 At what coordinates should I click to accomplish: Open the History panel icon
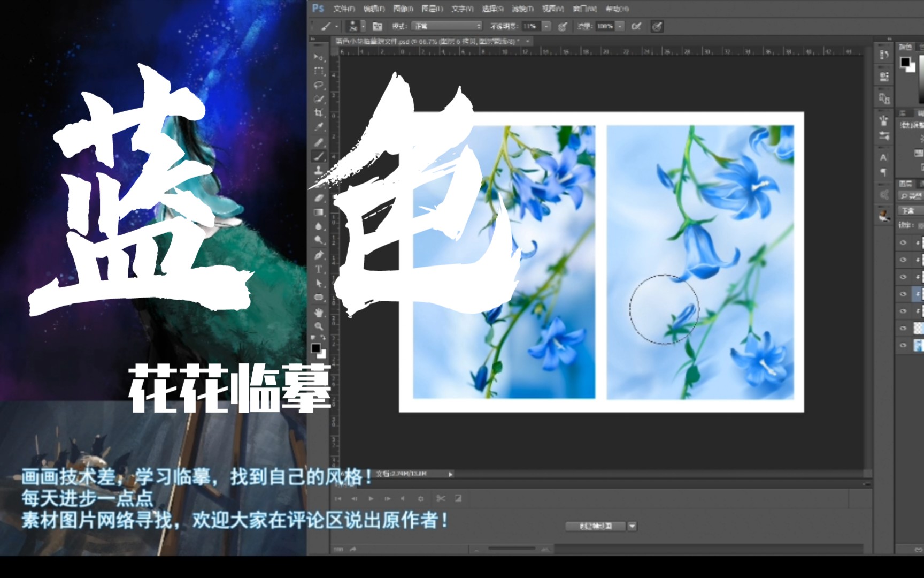883,55
